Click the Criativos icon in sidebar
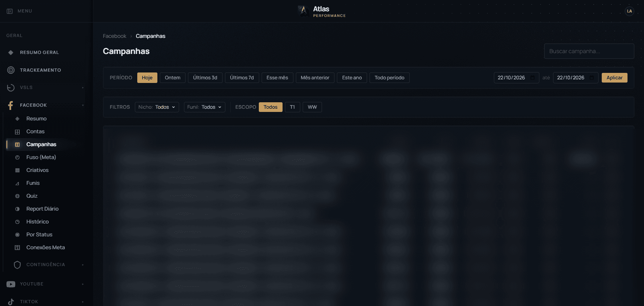This screenshot has width=644, height=306. [17, 170]
